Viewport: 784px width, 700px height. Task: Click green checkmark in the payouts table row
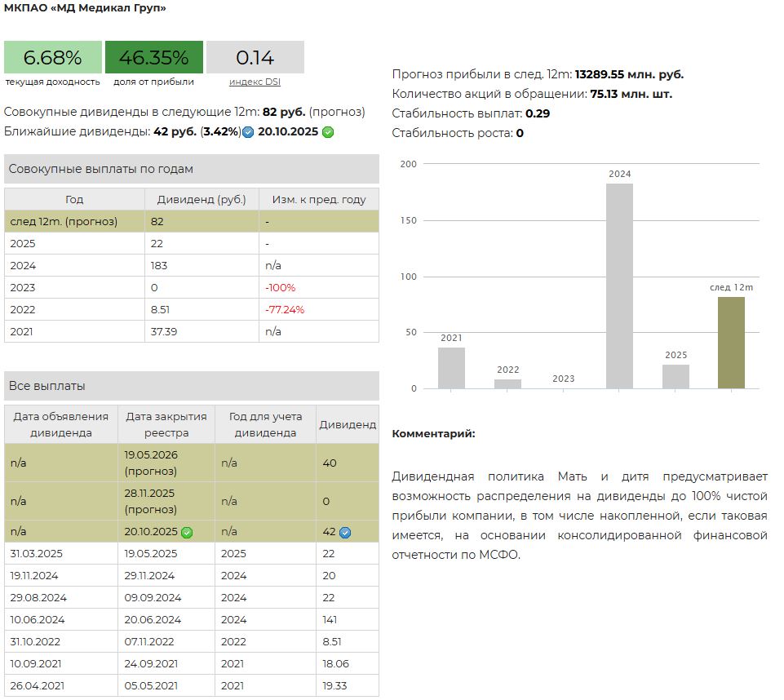pos(187,533)
